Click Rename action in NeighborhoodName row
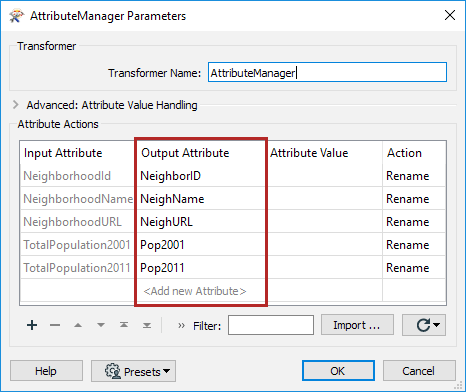 click(414, 199)
